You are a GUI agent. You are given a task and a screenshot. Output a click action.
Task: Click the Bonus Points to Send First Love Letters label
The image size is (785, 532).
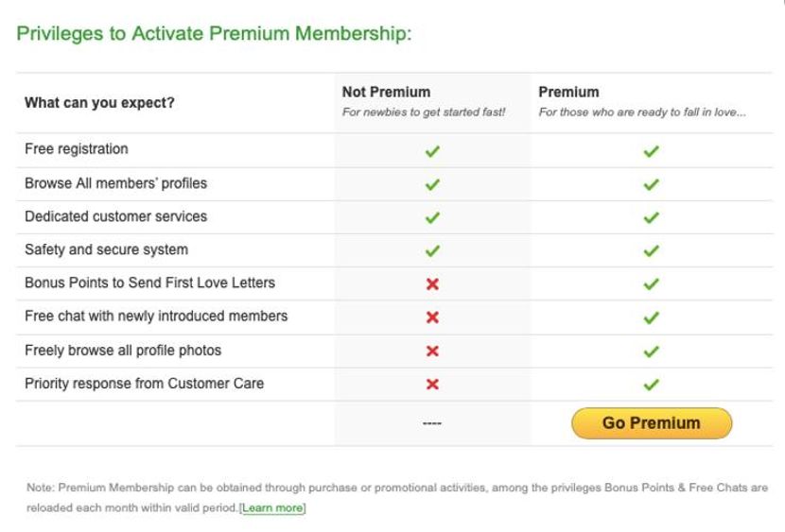[149, 283]
